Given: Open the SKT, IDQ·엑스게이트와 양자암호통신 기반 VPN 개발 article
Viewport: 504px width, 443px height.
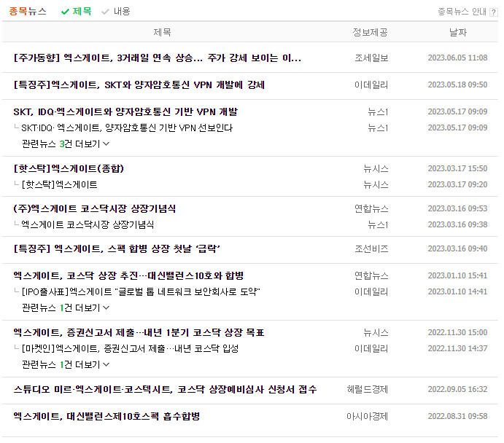Looking at the screenshot, I should pos(125,112).
